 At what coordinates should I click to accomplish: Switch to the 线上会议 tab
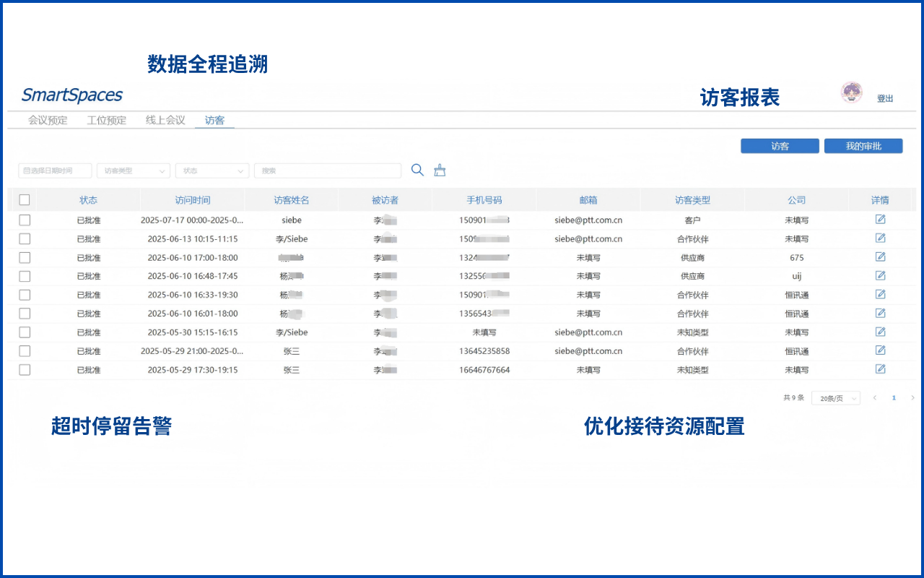[165, 121]
